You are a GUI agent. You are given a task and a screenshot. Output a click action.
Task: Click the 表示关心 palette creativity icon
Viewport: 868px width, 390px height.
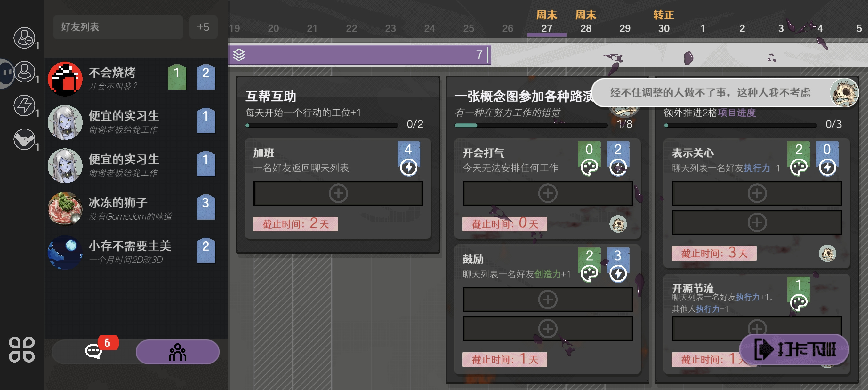799,167
